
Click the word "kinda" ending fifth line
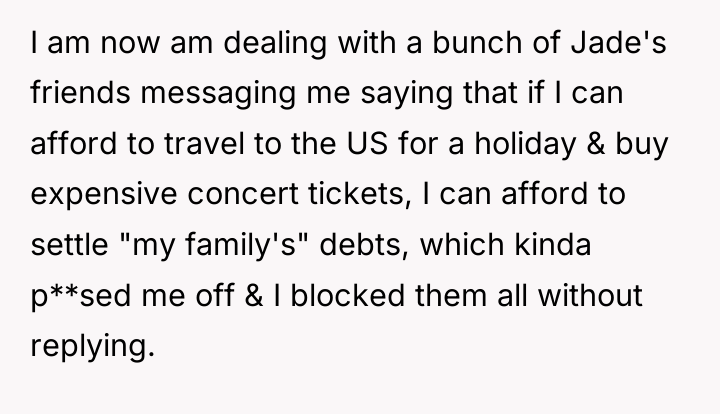(552, 244)
